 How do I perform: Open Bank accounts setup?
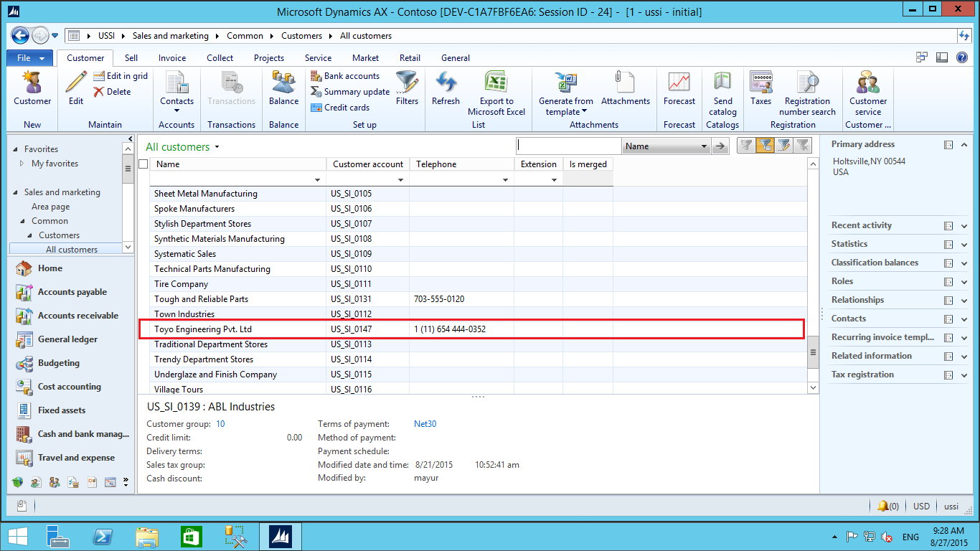345,76
